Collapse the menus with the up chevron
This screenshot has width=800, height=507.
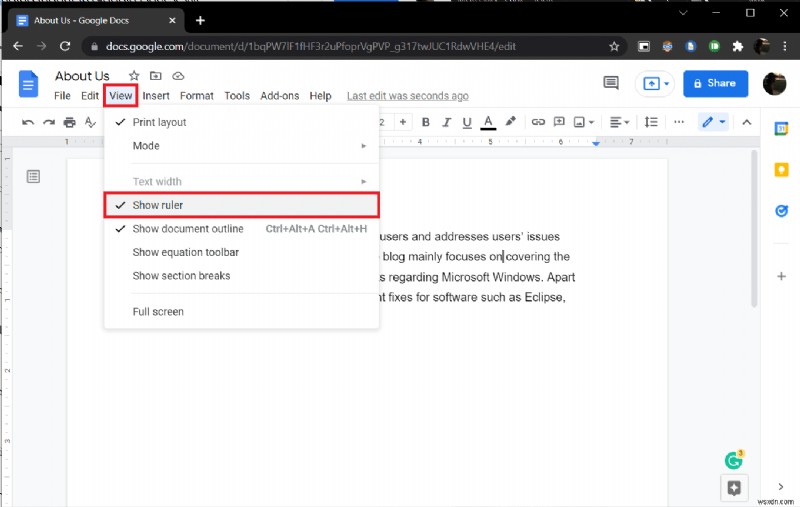(x=746, y=122)
